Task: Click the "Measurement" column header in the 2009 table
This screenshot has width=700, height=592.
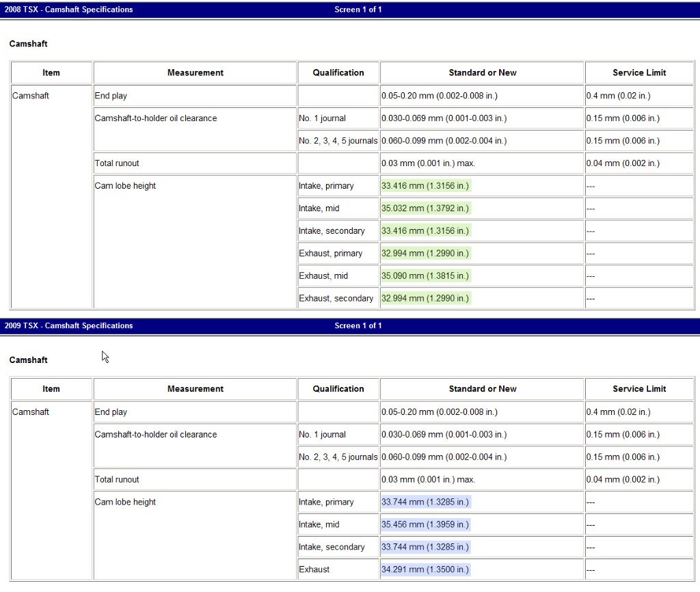Action: coord(196,389)
